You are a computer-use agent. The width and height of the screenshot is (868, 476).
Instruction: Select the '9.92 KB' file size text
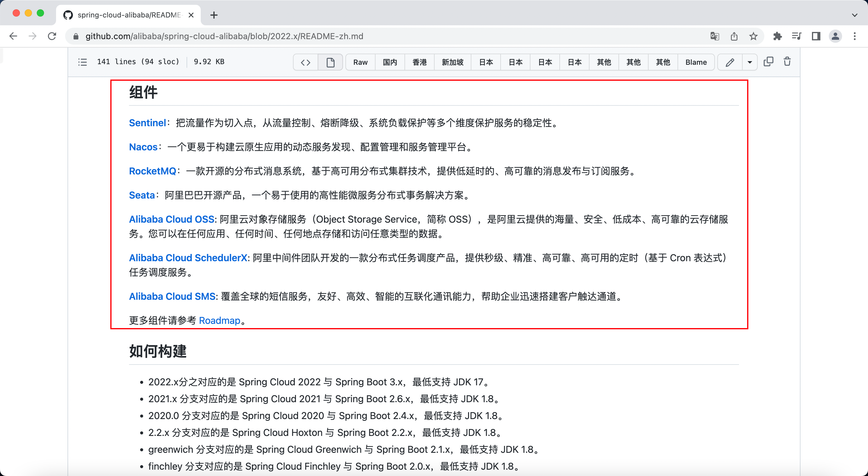(209, 62)
